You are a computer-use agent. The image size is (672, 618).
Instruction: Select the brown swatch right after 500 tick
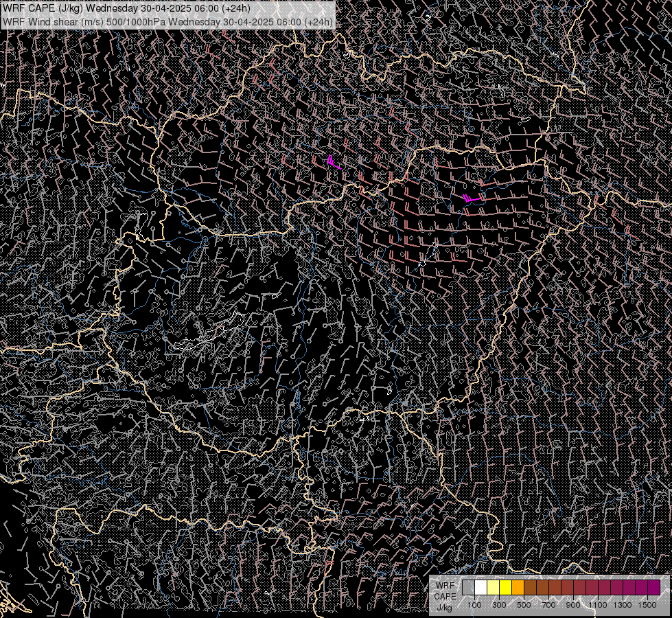pyautogui.click(x=530, y=587)
